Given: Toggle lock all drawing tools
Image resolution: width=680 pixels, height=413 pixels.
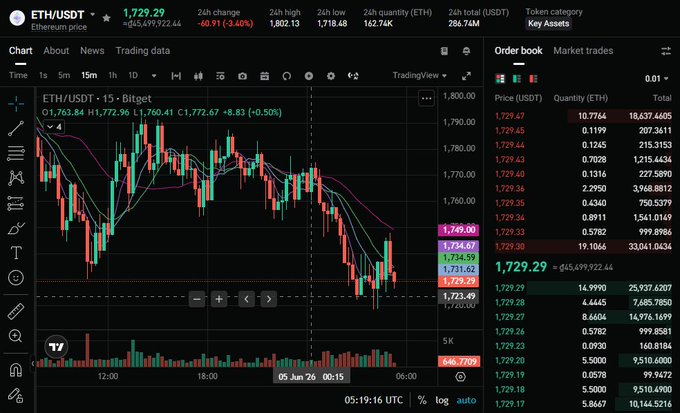Looking at the screenshot, I should [16, 395].
